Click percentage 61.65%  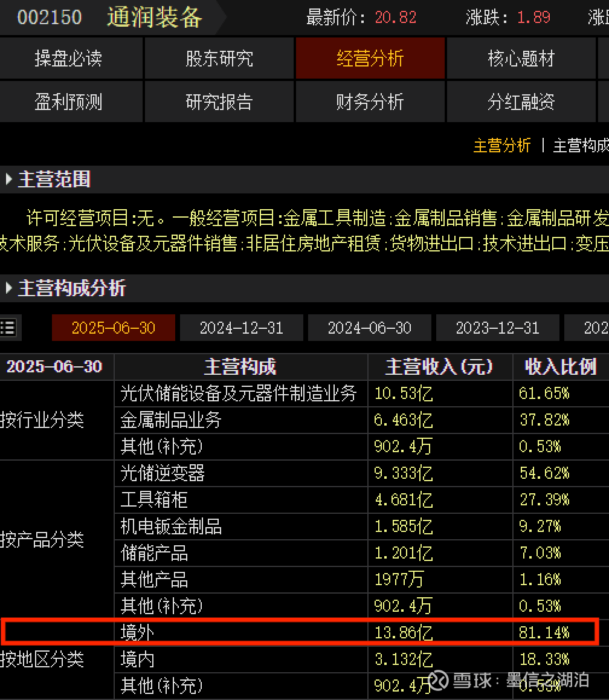click(544, 394)
